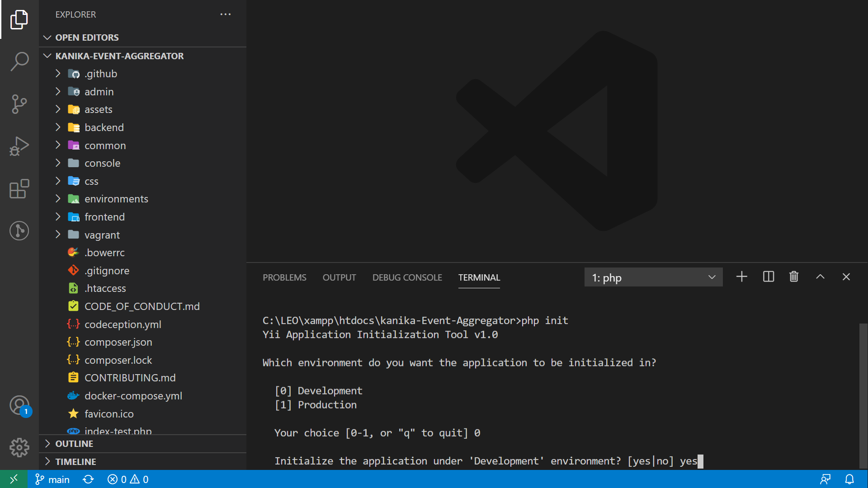Image resolution: width=868 pixels, height=488 pixels.
Task: Select the TERMINAL tab
Action: [x=479, y=277]
